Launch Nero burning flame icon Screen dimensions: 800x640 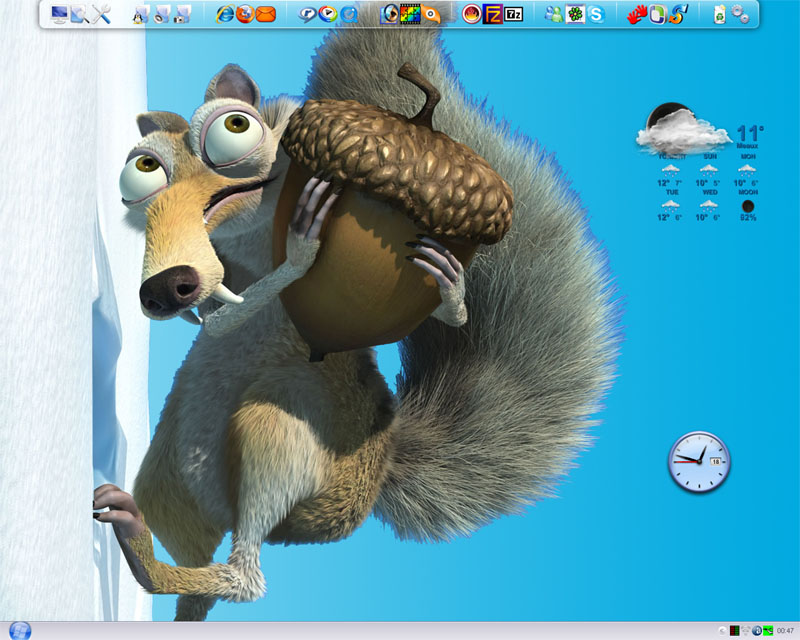[x=471, y=14]
